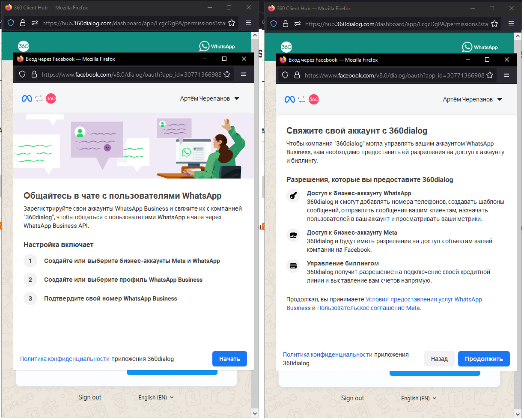524x420 pixels.
Task: Click scrollbar down arrow in right hub window
Action: [x=518, y=414]
